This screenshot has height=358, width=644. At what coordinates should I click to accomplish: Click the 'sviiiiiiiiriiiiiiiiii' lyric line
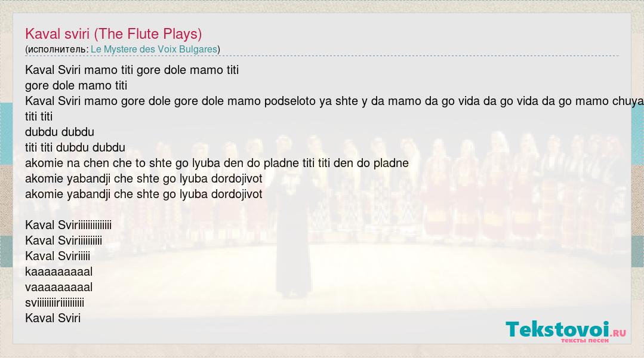(55, 303)
